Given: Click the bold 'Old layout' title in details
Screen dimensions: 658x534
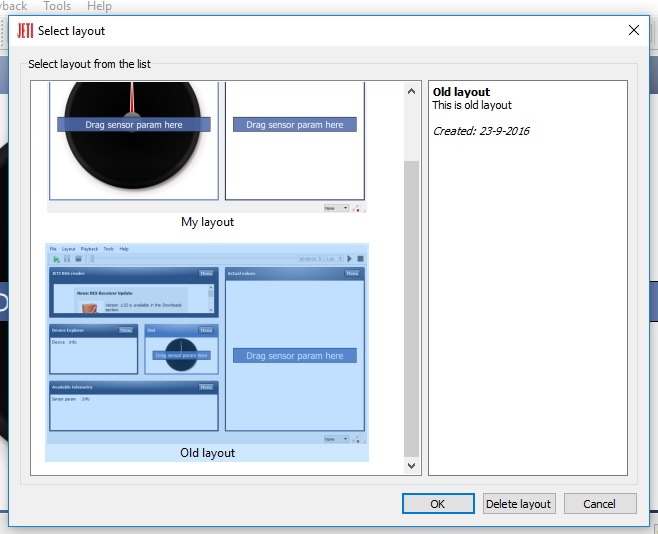Looking at the screenshot, I should [461, 92].
